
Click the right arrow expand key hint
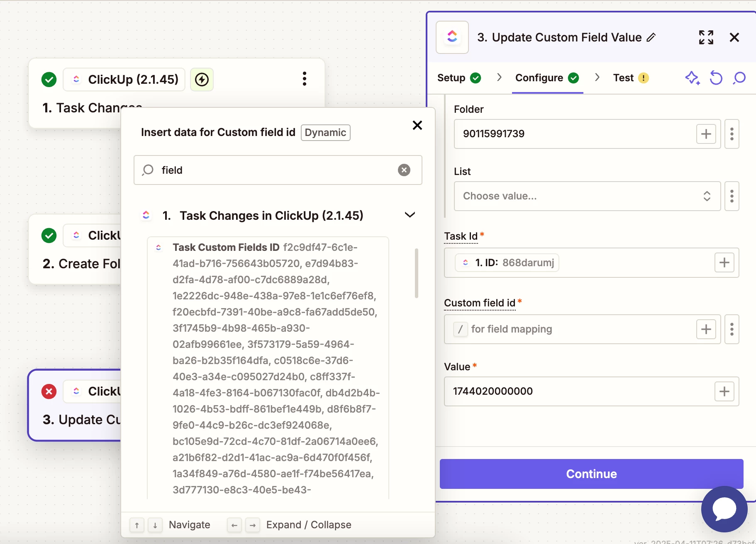click(253, 525)
